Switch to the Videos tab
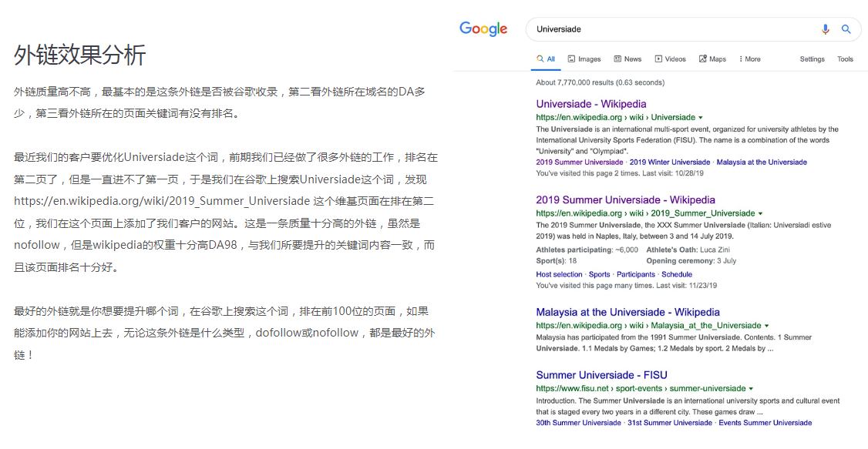Screen dimensions: 868x449 coord(671,59)
